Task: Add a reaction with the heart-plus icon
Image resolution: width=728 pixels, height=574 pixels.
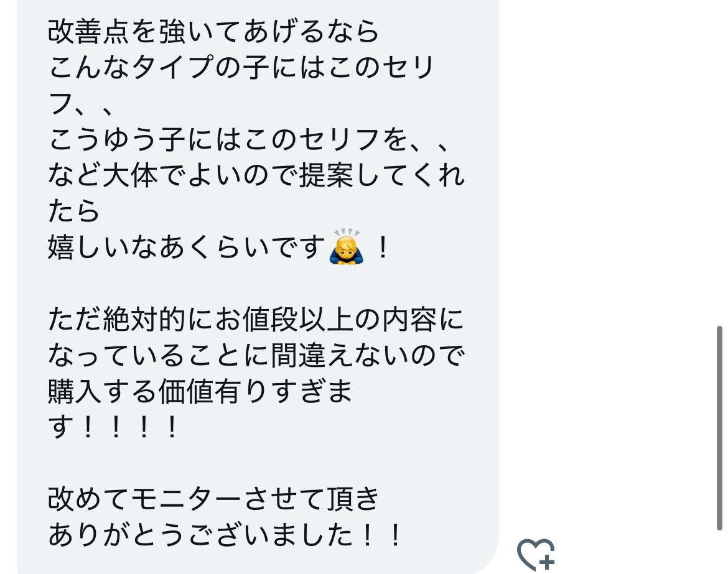Action: pyautogui.click(x=536, y=554)
